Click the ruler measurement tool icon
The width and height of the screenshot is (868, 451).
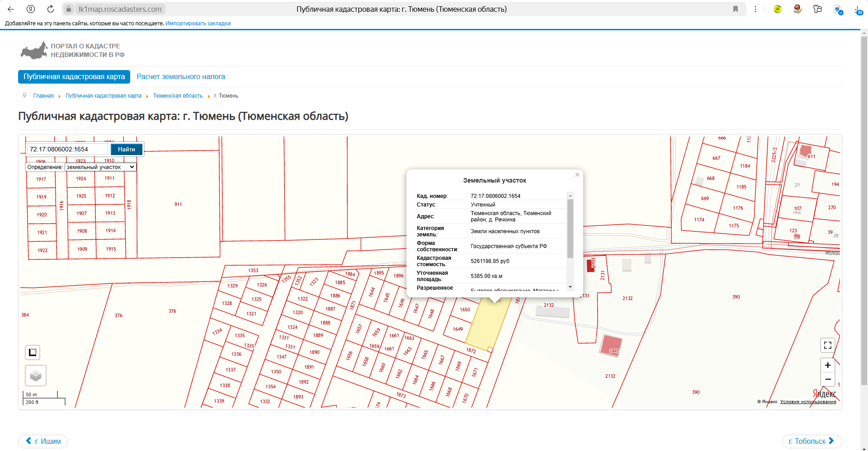(x=33, y=352)
